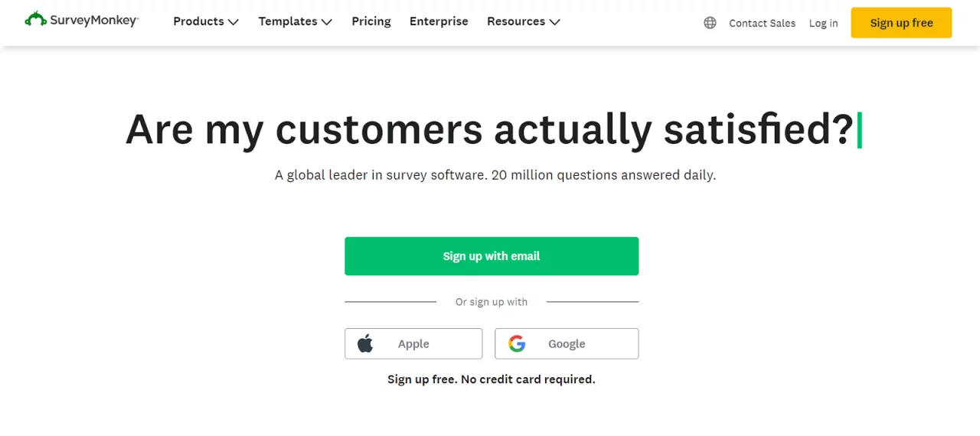Expand the chevron next to Products
The width and height of the screenshot is (980, 436).
(234, 22)
